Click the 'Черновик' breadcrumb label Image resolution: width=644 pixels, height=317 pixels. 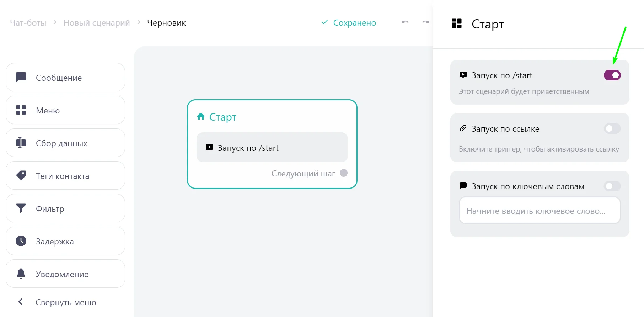166,23
